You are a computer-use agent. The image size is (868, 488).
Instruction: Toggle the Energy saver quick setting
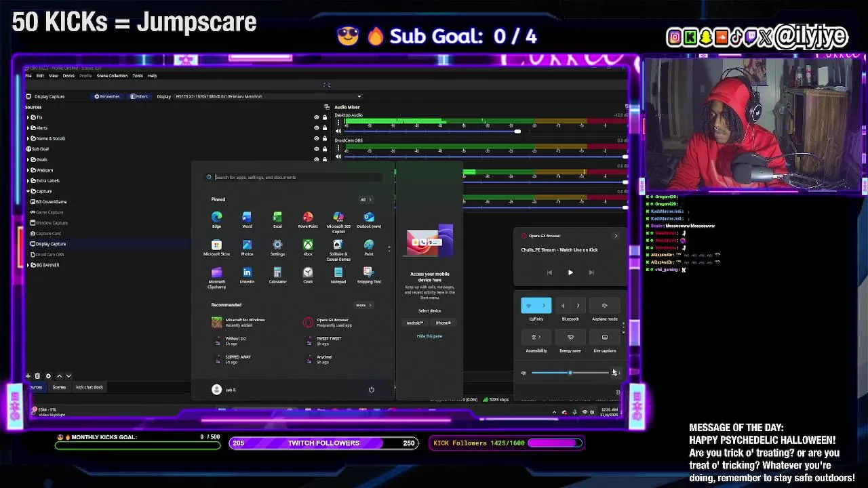(x=570, y=337)
